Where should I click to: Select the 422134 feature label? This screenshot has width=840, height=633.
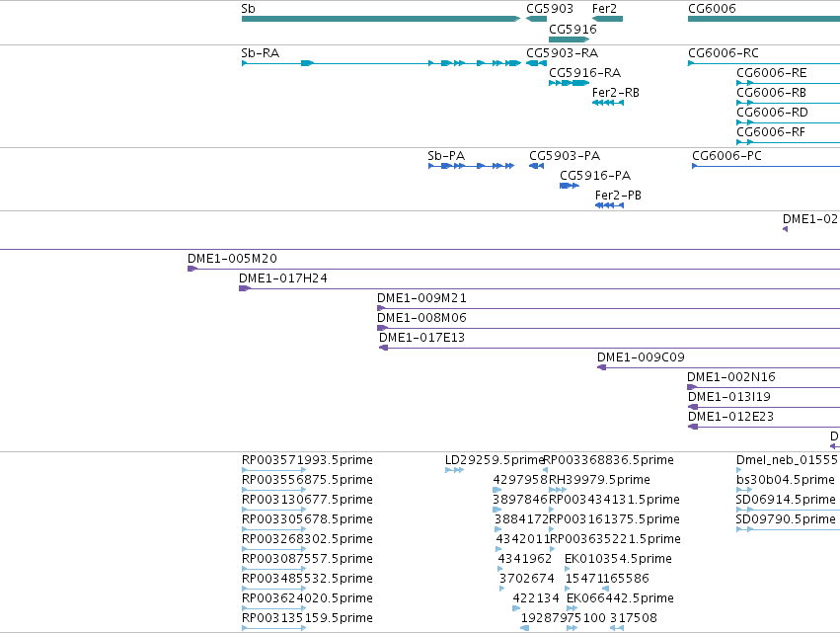(536, 598)
